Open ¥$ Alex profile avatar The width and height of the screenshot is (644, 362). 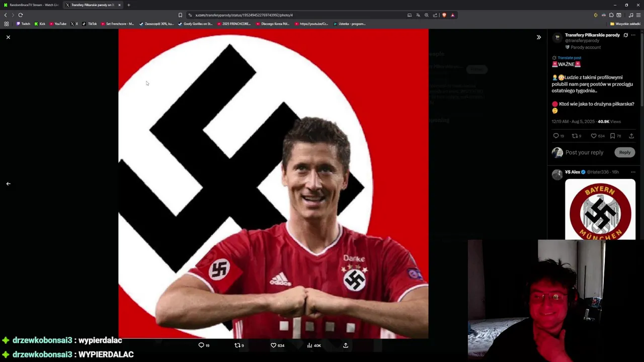click(557, 174)
